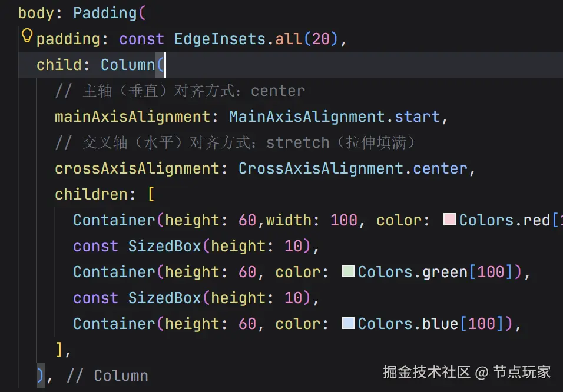563x392 pixels.
Task: Click the comment mentioning stretch
Action: 236,142
